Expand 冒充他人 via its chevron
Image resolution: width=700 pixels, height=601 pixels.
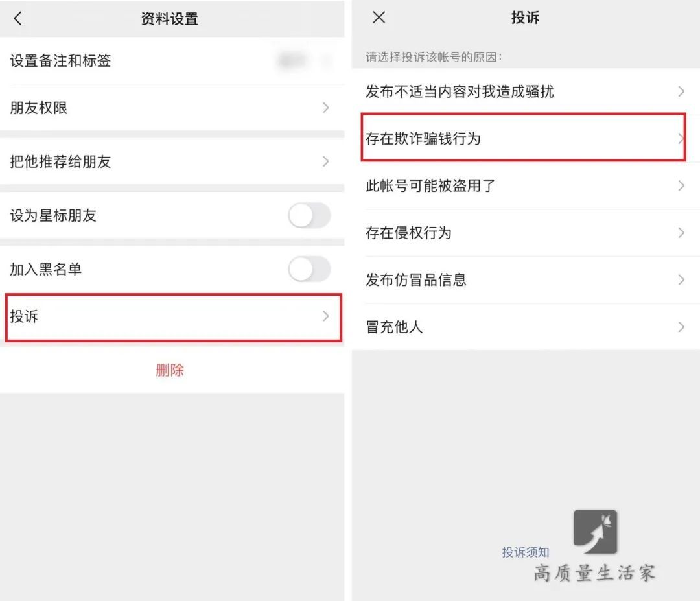point(681,327)
